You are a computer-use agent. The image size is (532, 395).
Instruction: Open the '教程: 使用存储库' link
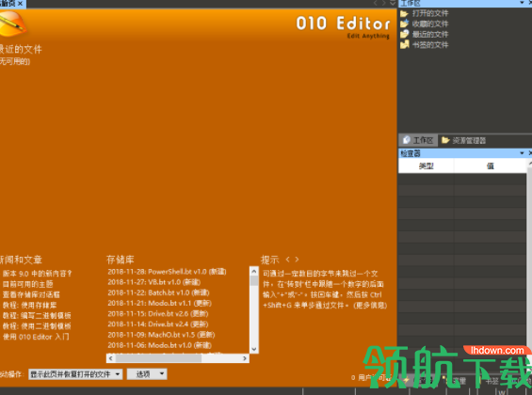point(30,305)
